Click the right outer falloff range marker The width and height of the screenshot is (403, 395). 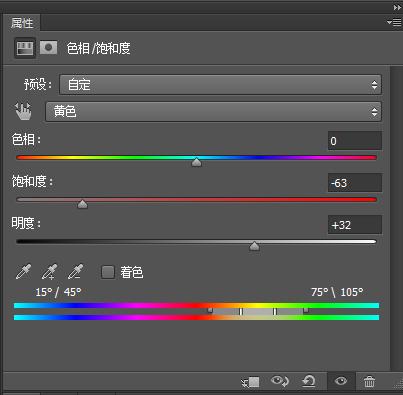pyautogui.click(x=306, y=310)
